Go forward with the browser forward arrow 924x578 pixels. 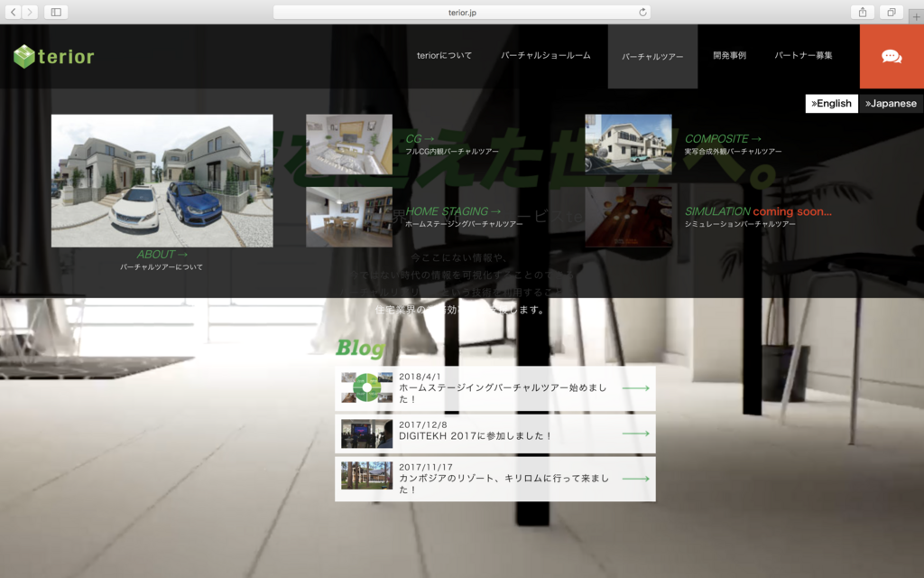click(x=30, y=12)
